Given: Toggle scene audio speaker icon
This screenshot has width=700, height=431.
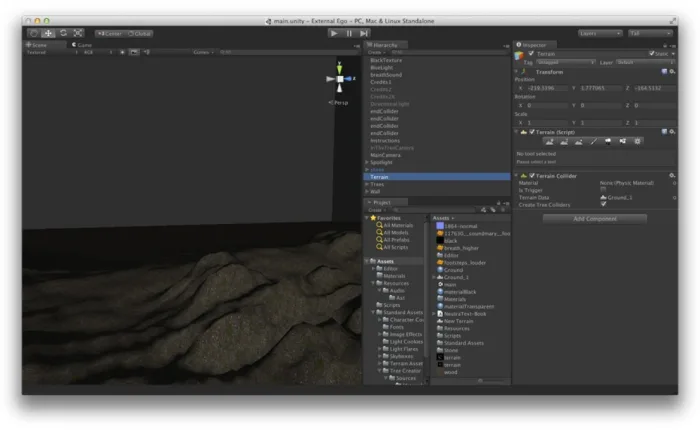Looking at the screenshot, I should point(146,52).
